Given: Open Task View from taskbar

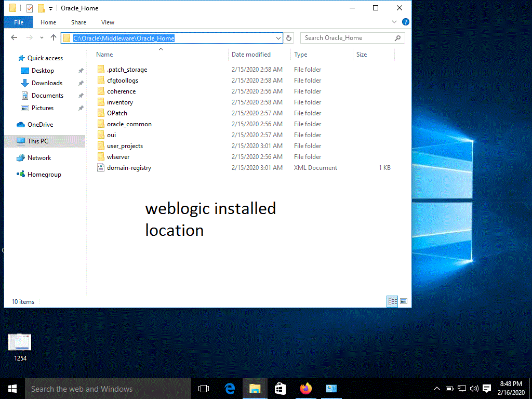Looking at the screenshot, I should pos(204,389).
